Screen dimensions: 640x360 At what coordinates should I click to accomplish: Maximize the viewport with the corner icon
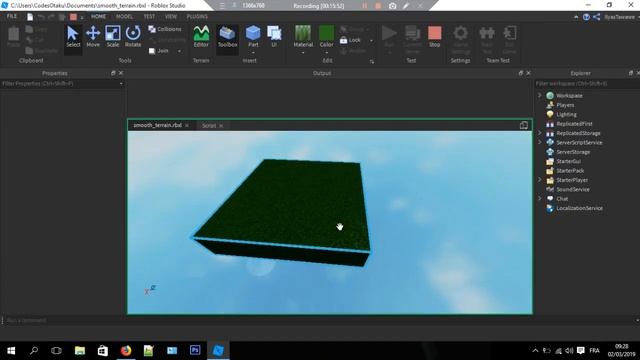[524, 125]
